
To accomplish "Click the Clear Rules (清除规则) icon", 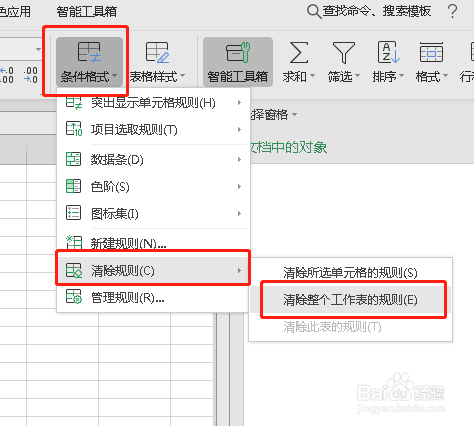I will (x=74, y=270).
